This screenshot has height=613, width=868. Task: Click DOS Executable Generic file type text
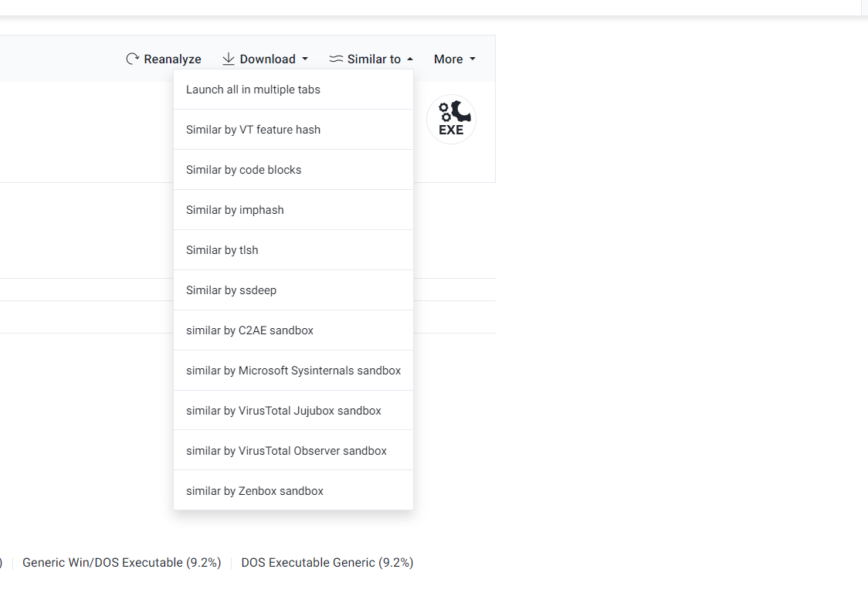point(327,563)
